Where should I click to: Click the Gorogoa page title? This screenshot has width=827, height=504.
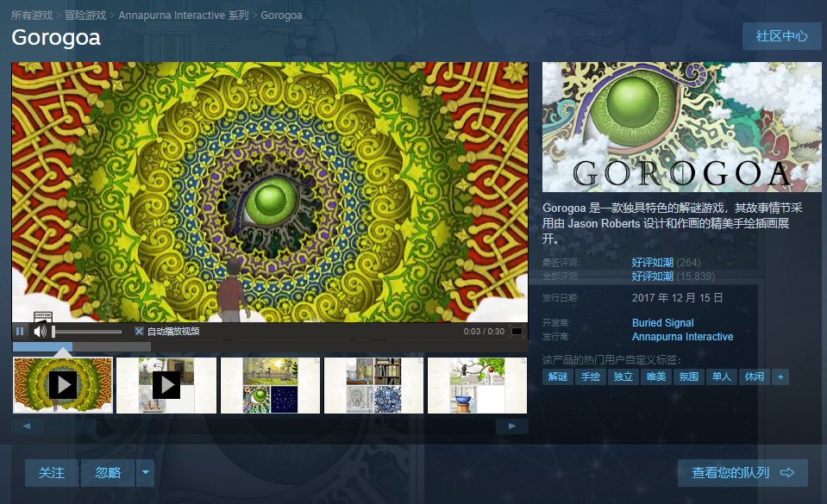pyautogui.click(x=56, y=37)
